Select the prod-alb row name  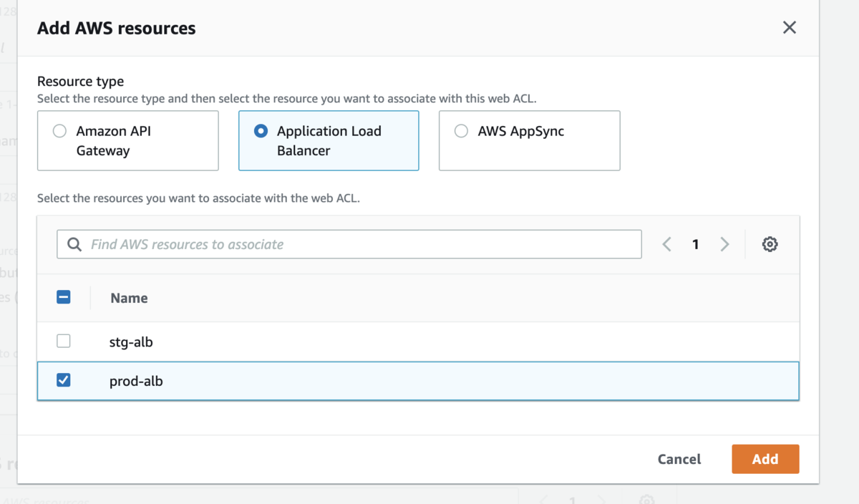(136, 382)
